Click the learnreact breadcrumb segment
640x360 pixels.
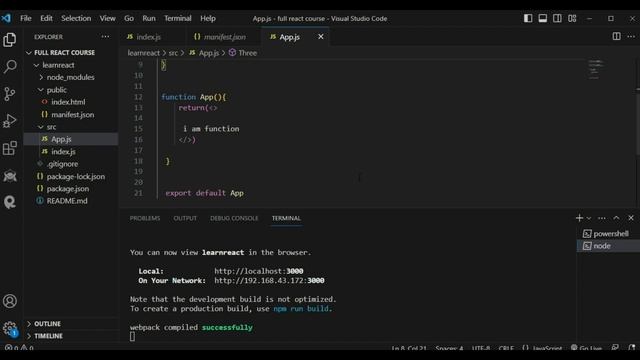144,53
